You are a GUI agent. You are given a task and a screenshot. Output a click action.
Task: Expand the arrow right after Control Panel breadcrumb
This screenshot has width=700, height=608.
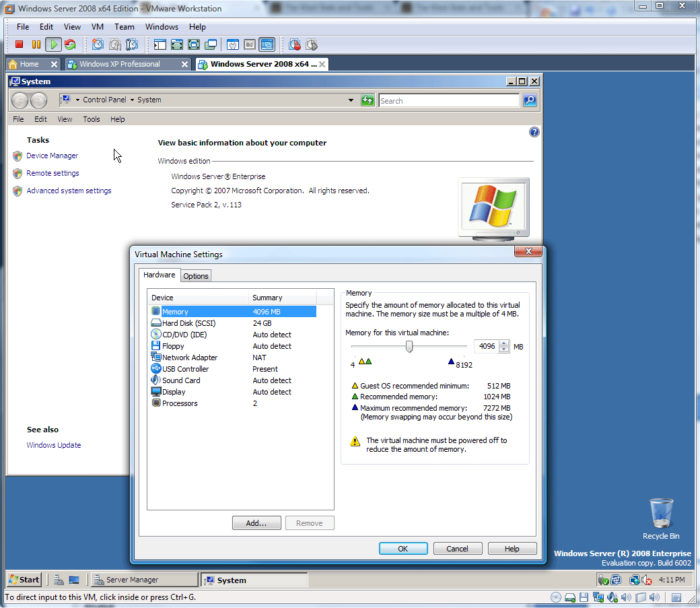132,100
